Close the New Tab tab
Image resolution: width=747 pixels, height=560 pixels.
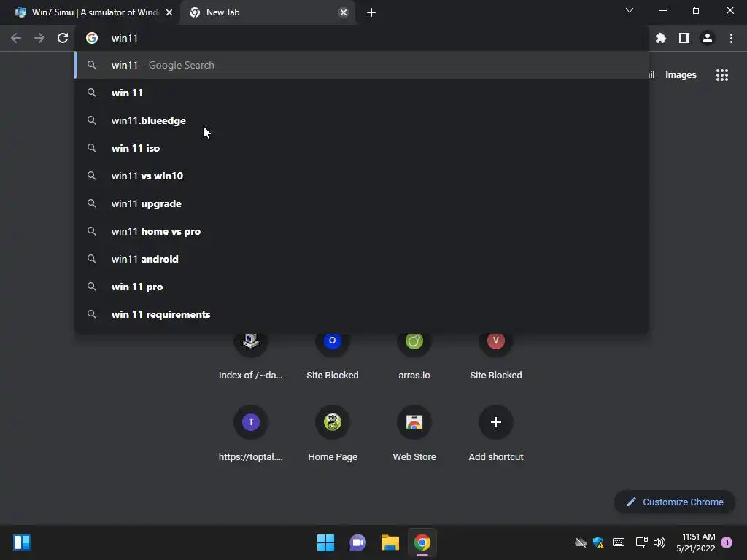344,12
